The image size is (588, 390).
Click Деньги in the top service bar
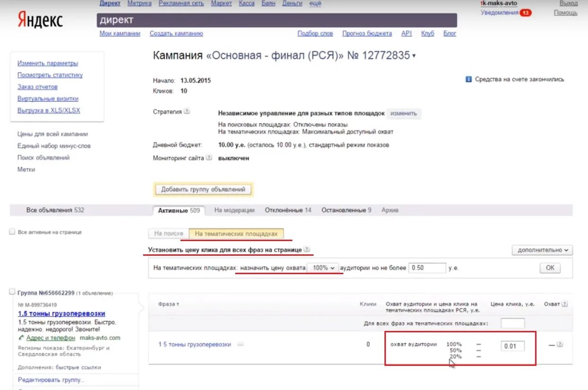[x=292, y=3]
